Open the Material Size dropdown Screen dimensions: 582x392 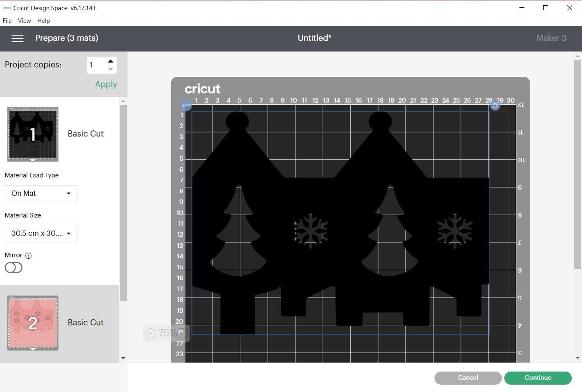tap(40, 233)
